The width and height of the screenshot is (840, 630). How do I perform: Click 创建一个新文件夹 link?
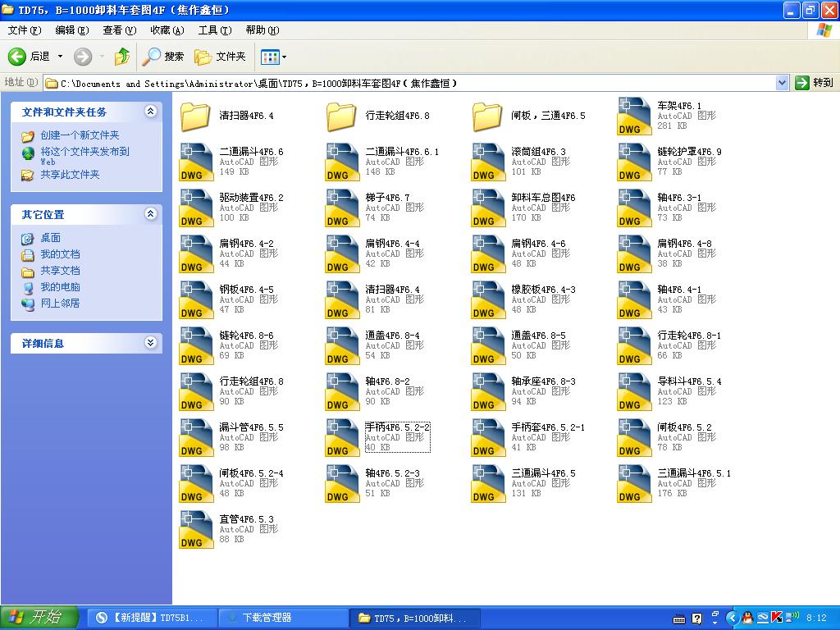coord(80,135)
